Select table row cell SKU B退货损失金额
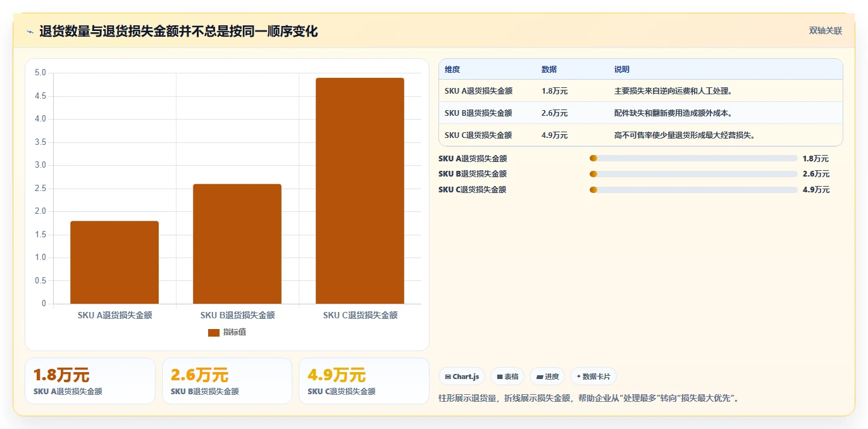Screen dimensions: 868x429 478,113
